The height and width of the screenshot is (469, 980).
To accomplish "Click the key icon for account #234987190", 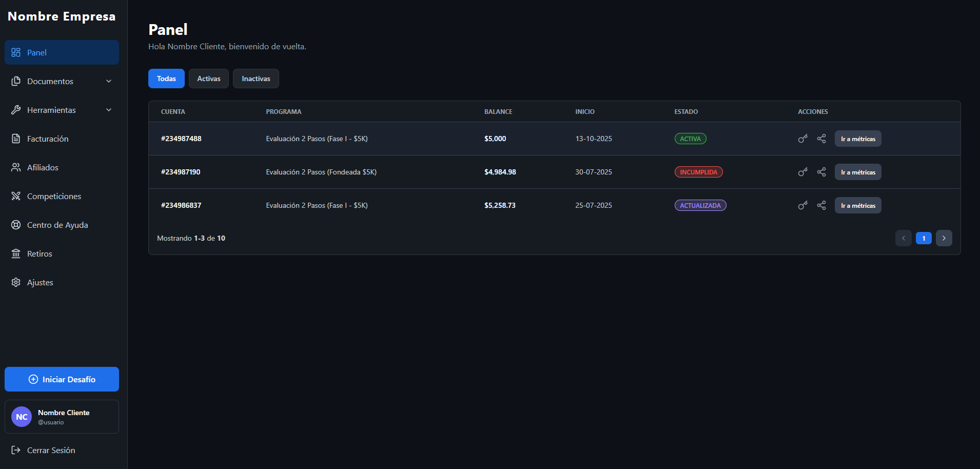I will click(x=802, y=172).
